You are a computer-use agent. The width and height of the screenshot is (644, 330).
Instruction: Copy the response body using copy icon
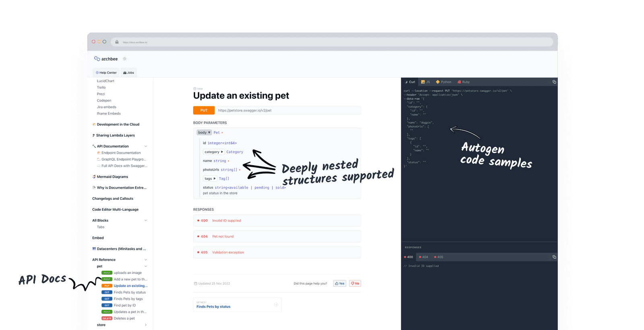tap(554, 257)
